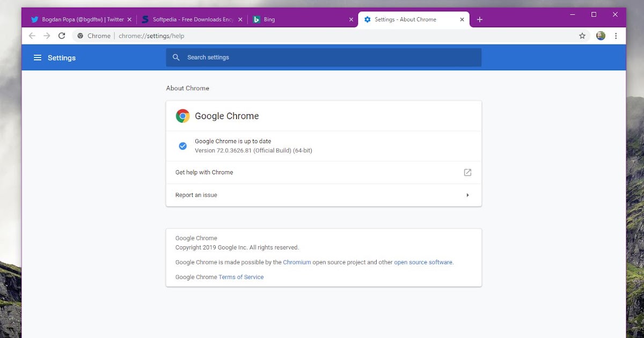Image resolution: width=644 pixels, height=338 pixels.
Task: Click the Google Chrome is up to date text
Action: 233,142
